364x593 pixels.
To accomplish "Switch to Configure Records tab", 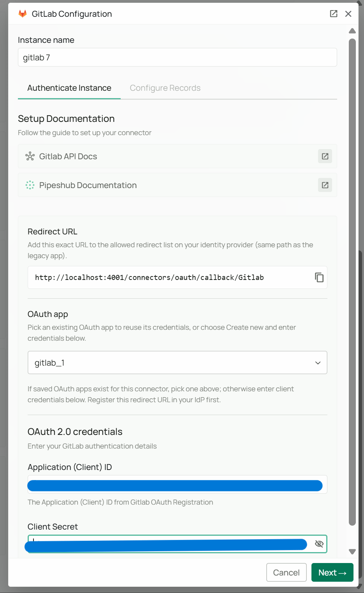I will point(165,88).
